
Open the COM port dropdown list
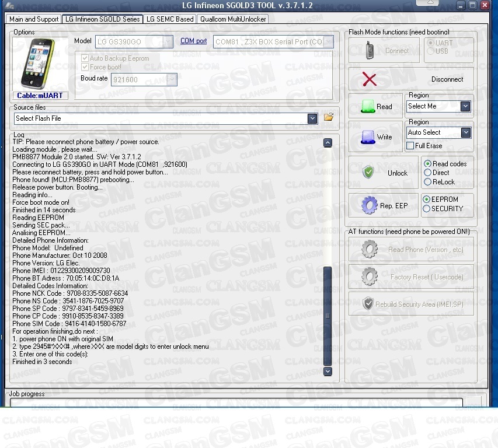click(329, 41)
